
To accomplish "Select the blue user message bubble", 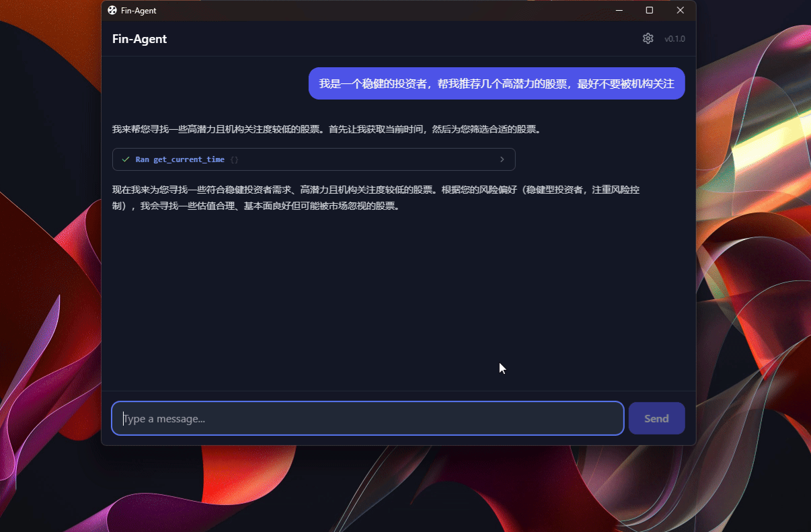I will click(496, 83).
